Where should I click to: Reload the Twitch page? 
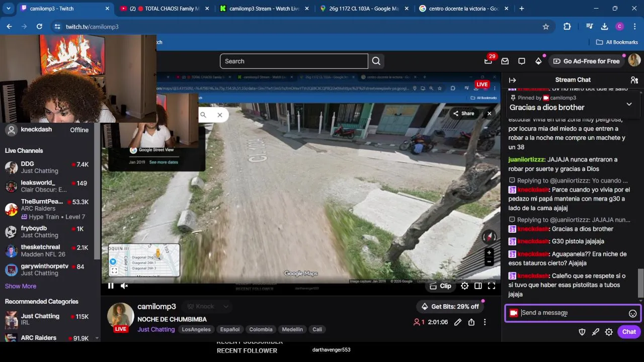[x=39, y=27]
